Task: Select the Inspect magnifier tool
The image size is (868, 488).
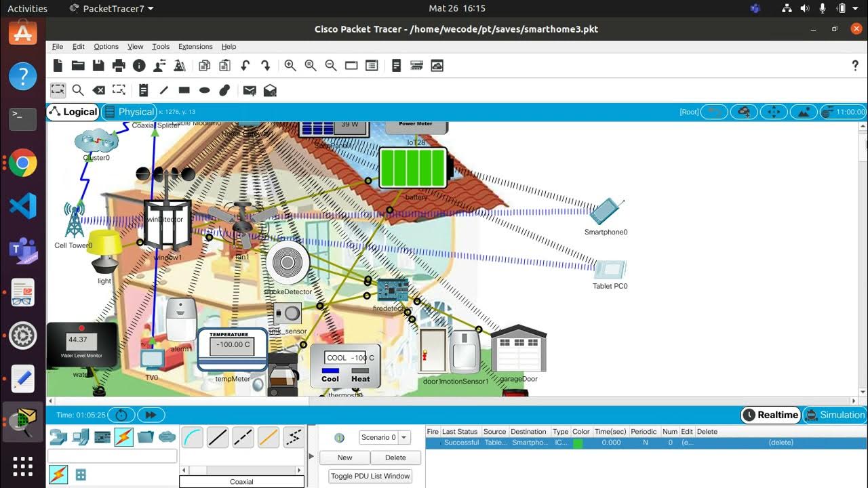Action: [78, 90]
